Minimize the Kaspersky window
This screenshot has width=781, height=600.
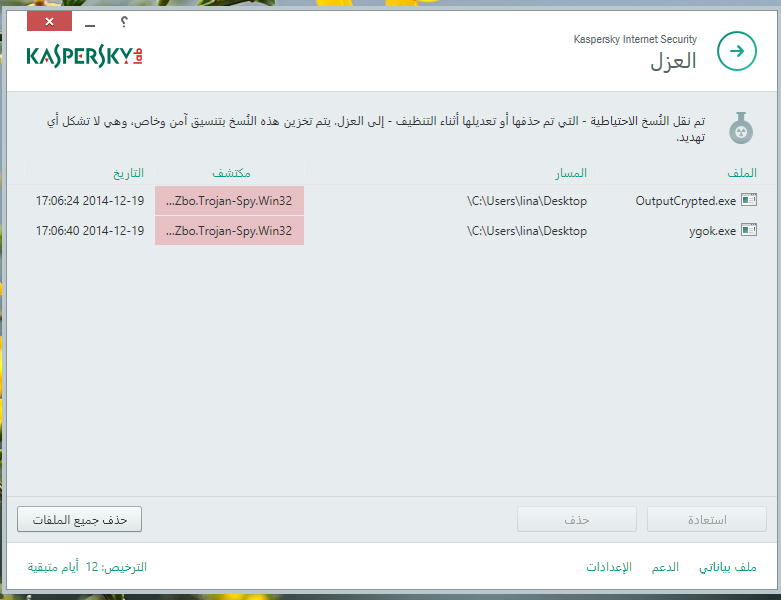[x=90, y=24]
